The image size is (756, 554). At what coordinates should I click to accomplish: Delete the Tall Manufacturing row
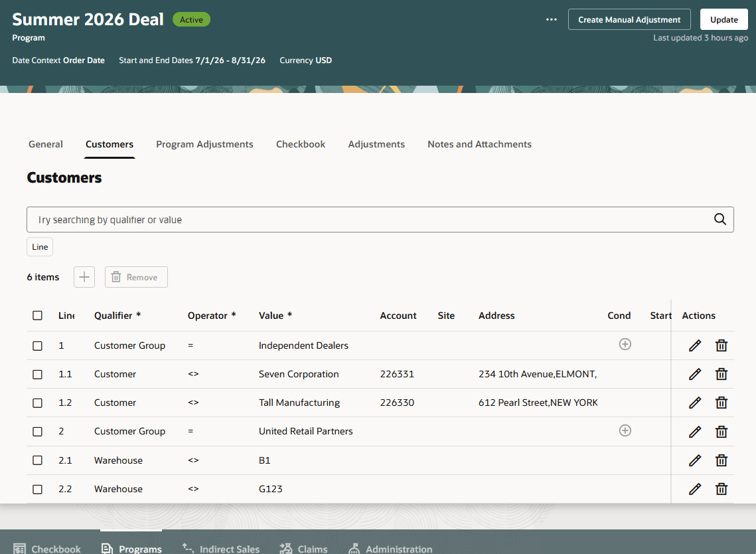tap(721, 403)
